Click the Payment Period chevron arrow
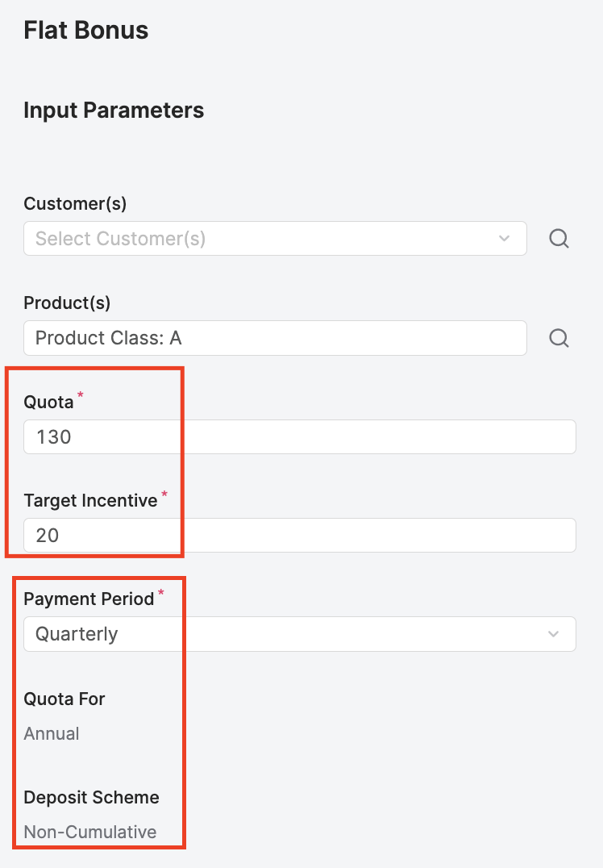Image resolution: width=603 pixels, height=868 pixels. point(554,634)
